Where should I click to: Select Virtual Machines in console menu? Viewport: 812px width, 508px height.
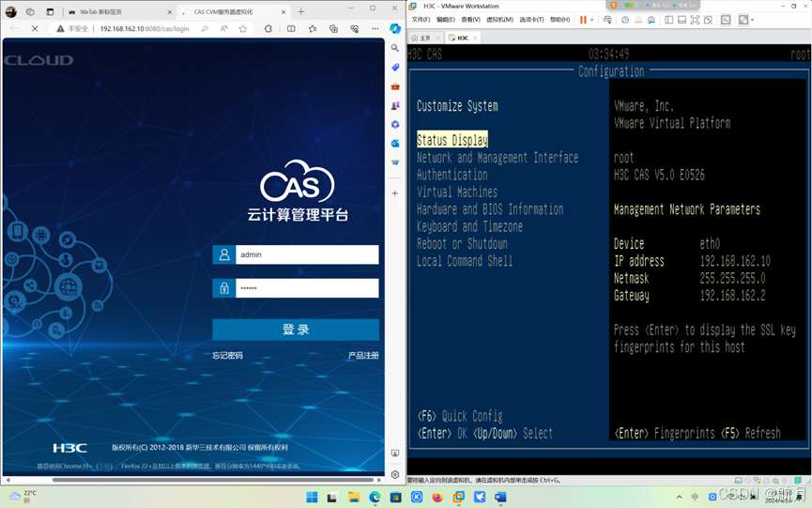pyautogui.click(x=457, y=192)
